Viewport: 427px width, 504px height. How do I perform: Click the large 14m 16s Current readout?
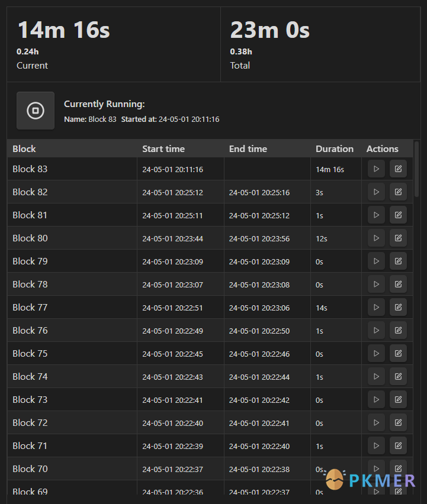pos(64,30)
